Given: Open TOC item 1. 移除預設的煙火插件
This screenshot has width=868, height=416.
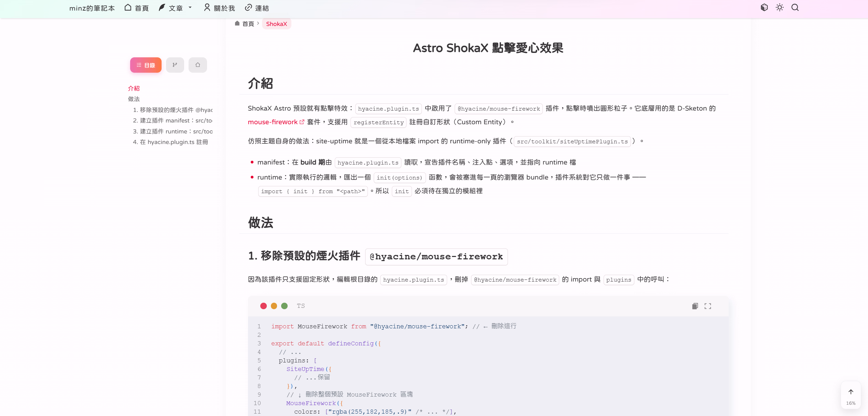Looking at the screenshot, I should tap(173, 110).
